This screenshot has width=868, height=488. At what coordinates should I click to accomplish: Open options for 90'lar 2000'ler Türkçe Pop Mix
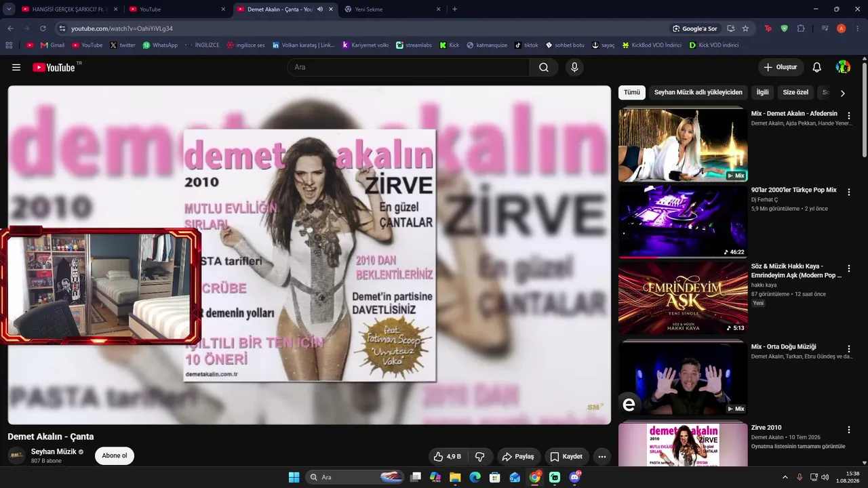coord(848,192)
